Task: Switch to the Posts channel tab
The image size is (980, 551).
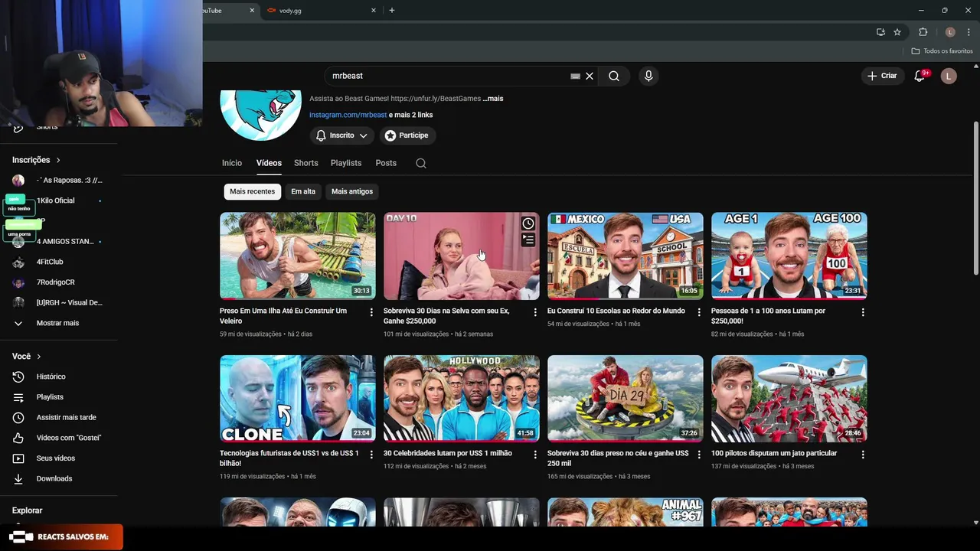Action: tap(386, 163)
